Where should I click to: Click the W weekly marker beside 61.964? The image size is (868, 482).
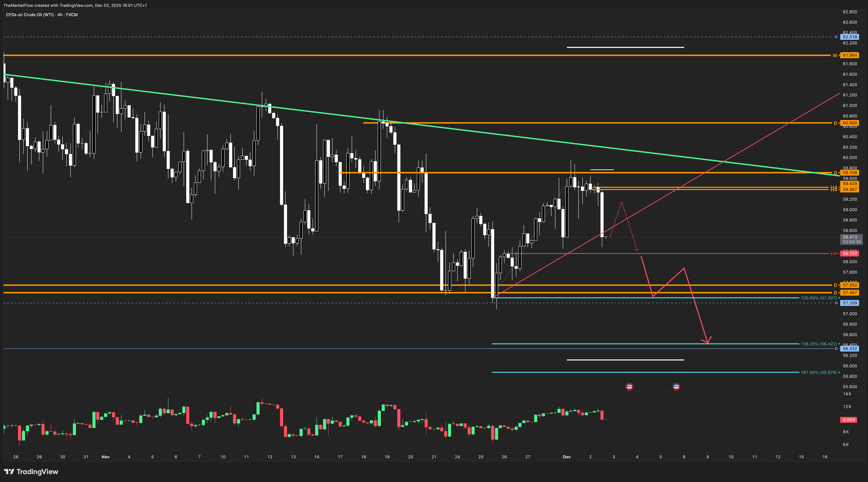coord(835,55)
